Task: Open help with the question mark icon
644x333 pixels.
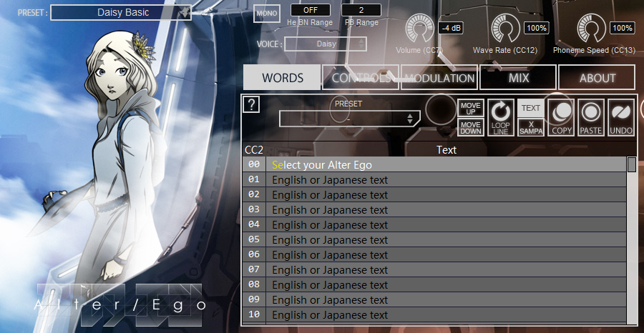Action: [x=251, y=105]
